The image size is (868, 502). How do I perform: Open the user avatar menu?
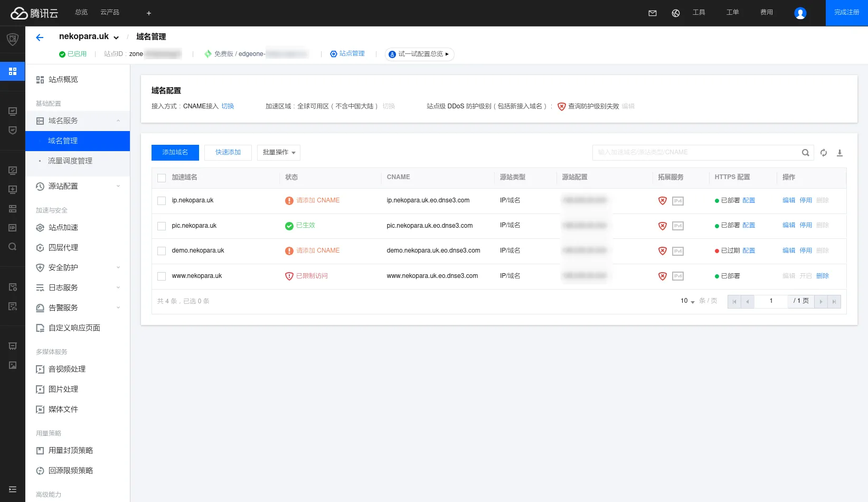tap(800, 13)
